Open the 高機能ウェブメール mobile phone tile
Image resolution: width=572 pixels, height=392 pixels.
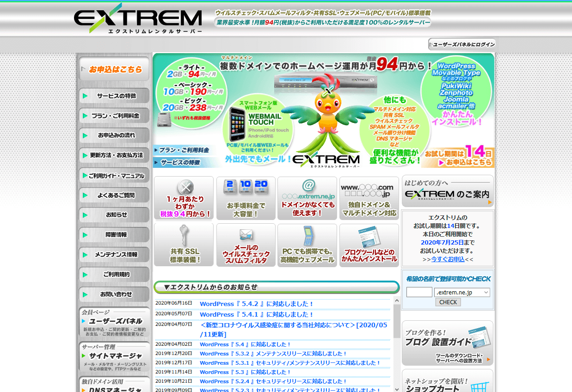click(x=308, y=245)
